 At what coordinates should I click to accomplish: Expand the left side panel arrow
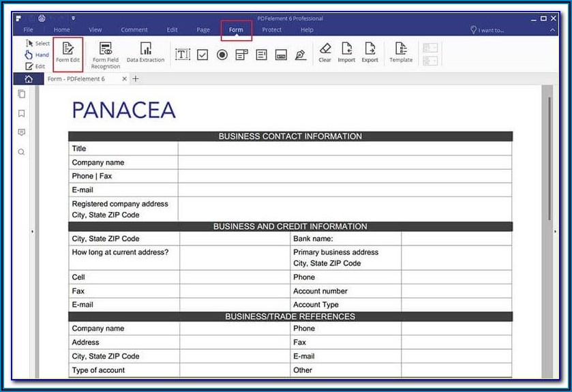(x=33, y=232)
